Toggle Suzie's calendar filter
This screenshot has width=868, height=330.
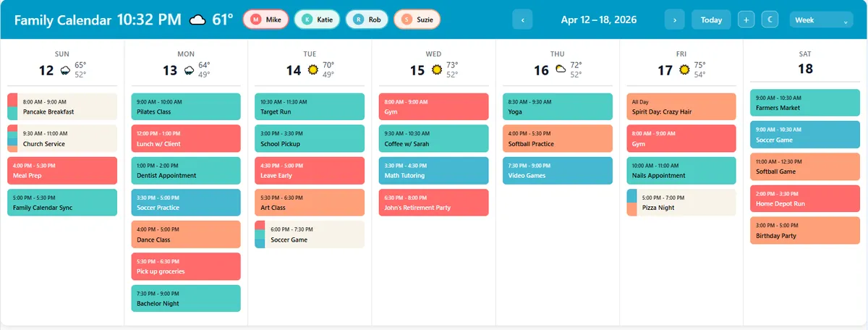click(417, 20)
